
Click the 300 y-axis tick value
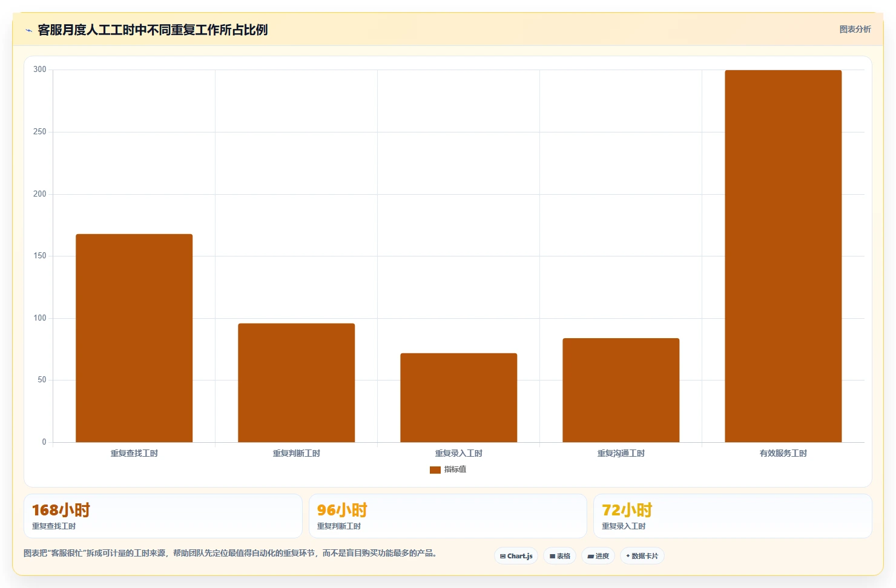[x=39, y=70]
